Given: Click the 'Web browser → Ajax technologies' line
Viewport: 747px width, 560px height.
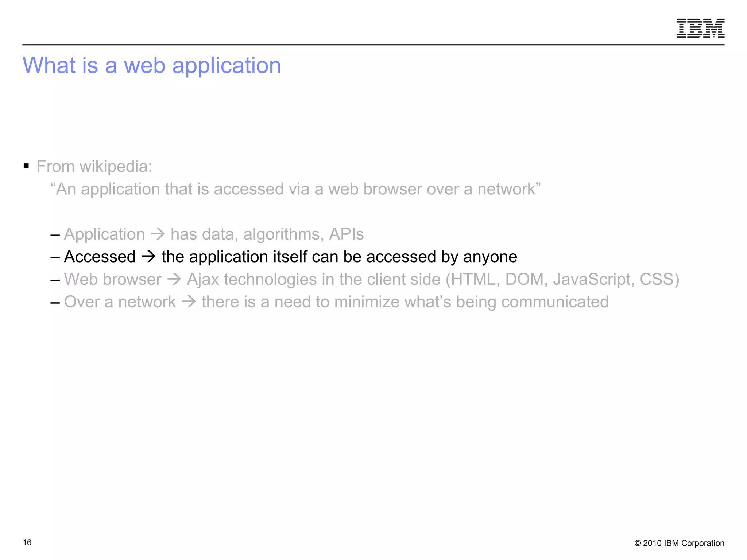Looking at the screenshot, I should pyautogui.click(x=371, y=280).
